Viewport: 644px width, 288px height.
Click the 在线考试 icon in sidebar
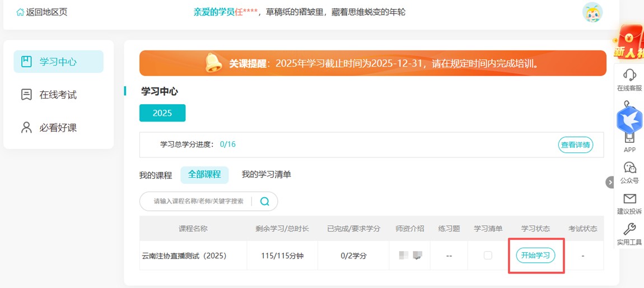click(26, 95)
